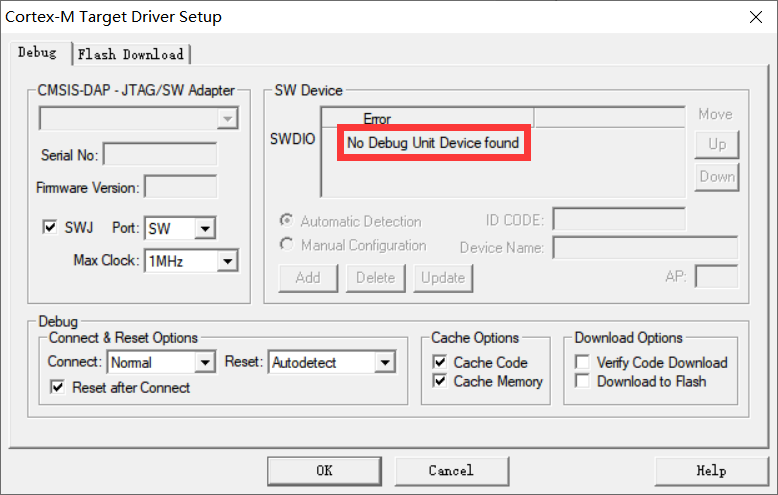Close the Cortex-M Target Driver Setup dialog

click(756, 17)
